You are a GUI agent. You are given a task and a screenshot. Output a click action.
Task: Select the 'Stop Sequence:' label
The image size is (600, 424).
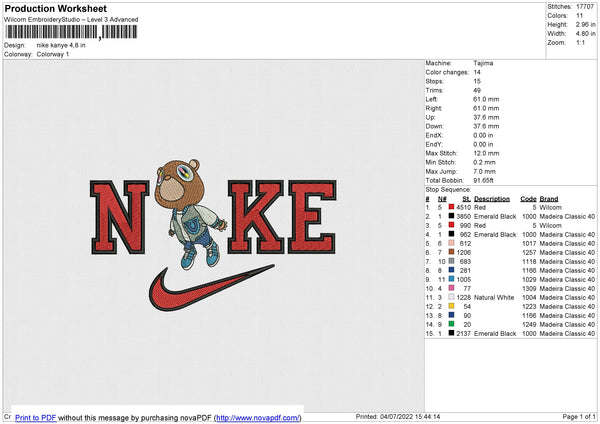click(448, 189)
